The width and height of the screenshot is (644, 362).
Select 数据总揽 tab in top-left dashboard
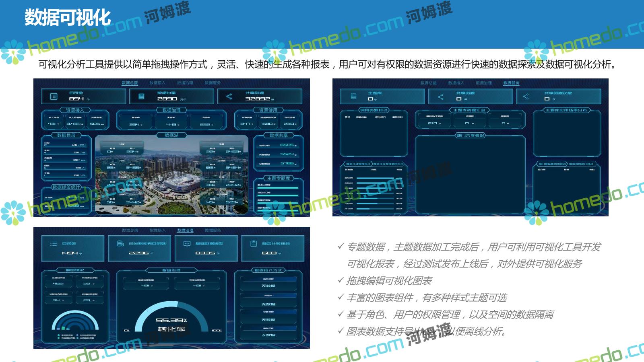(x=130, y=83)
